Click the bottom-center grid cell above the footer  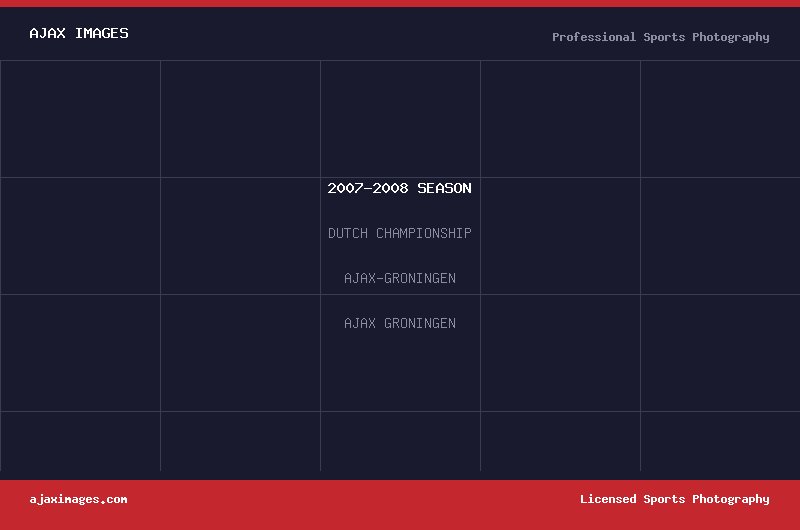pyautogui.click(x=400, y=441)
